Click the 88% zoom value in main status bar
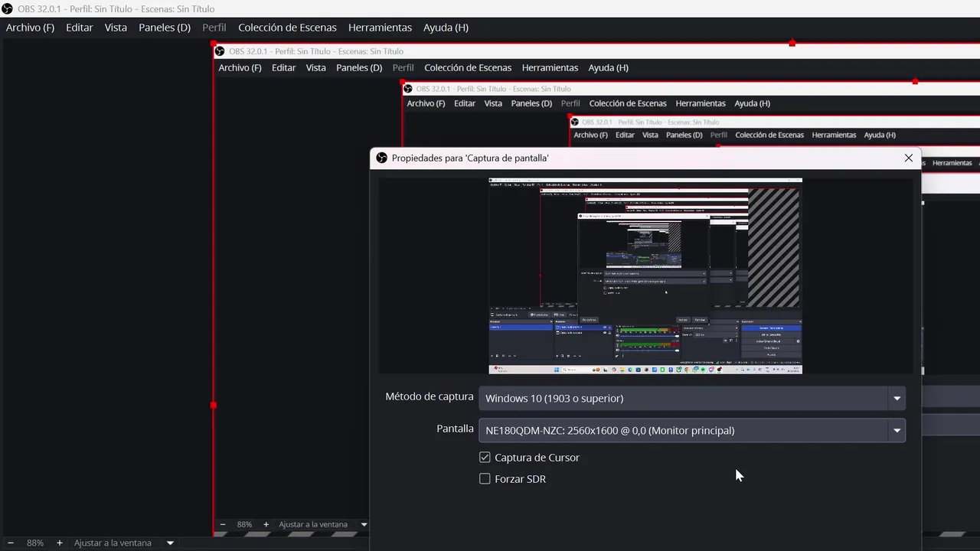This screenshot has width=980, height=551. pos(35,543)
